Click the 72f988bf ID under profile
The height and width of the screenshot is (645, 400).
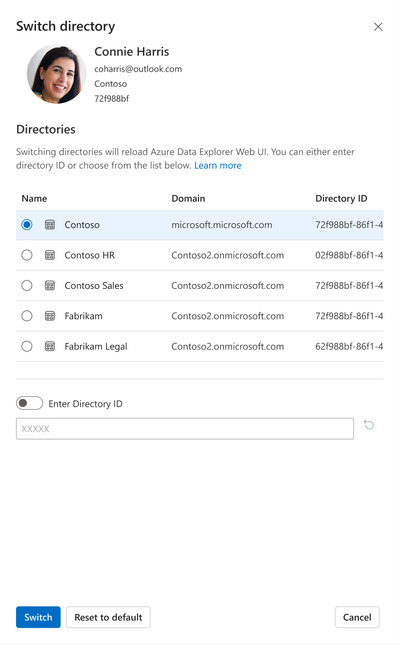[x=112, y=99]
